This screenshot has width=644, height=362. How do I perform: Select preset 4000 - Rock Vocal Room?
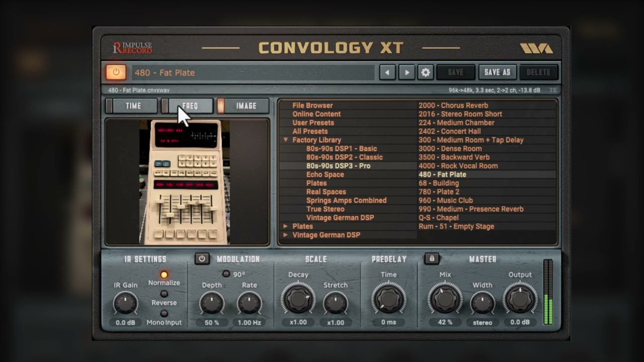(458, 166)
